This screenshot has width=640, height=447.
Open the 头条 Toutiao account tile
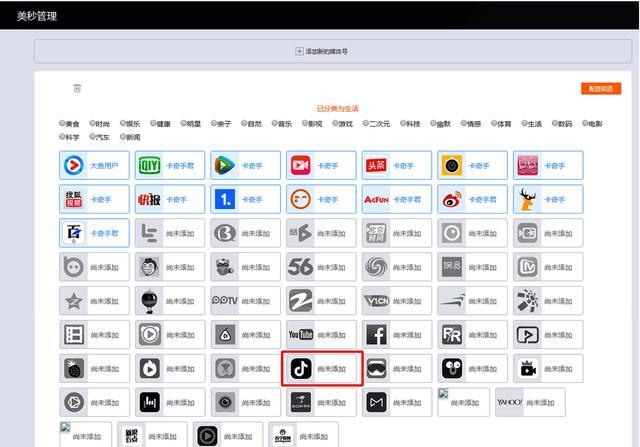click(x=397, y=165)
